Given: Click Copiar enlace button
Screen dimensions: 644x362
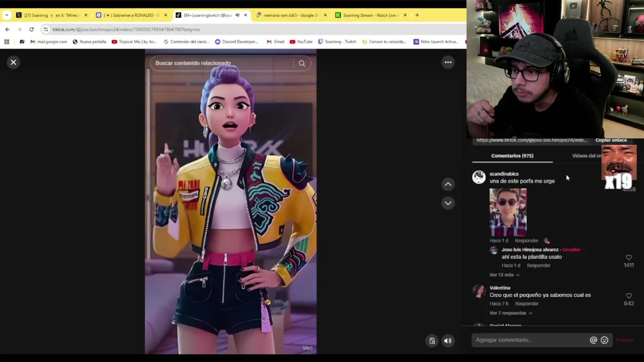Looking at the screenshot, I should pyautogui.click(x=611, y=140).
